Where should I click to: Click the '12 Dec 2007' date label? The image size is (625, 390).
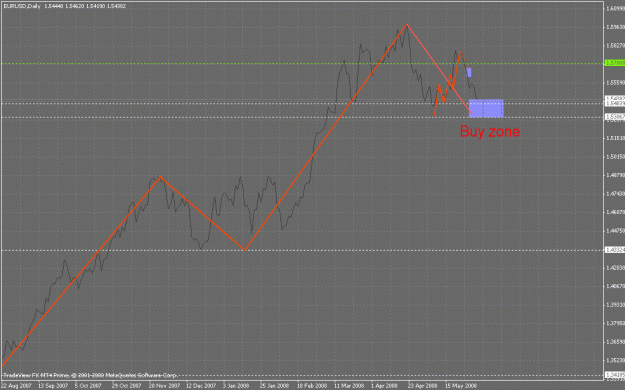tap(201, 386)
